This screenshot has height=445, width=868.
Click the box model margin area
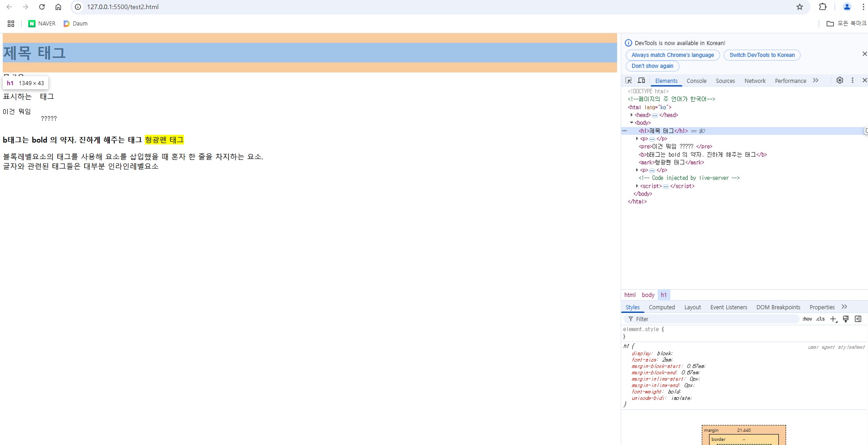[x=744, y=430]
